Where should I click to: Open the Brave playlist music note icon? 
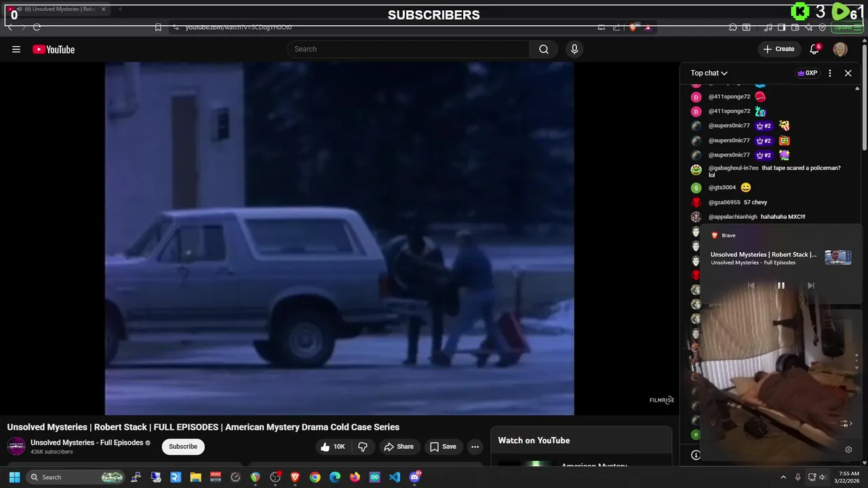[768, 27]
